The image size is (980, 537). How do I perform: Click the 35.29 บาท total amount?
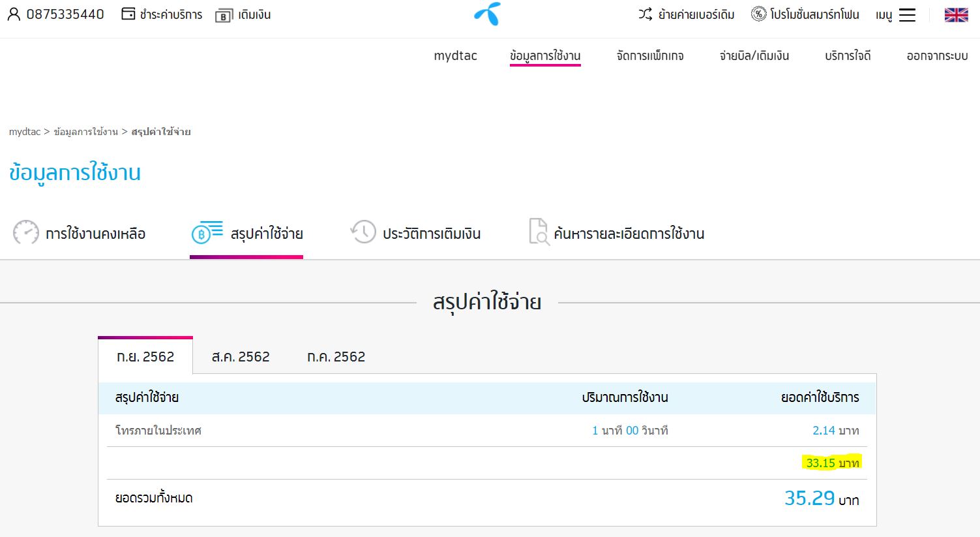pos(822,499)
